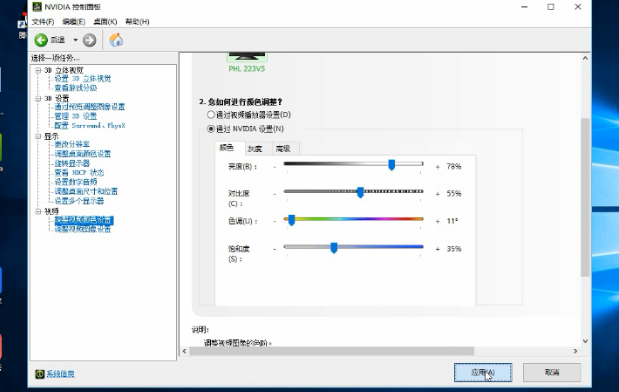This screenshot has width=619, height=392.
Task: Click the 应用(A) apply button
Action: (x=483, y=372)
